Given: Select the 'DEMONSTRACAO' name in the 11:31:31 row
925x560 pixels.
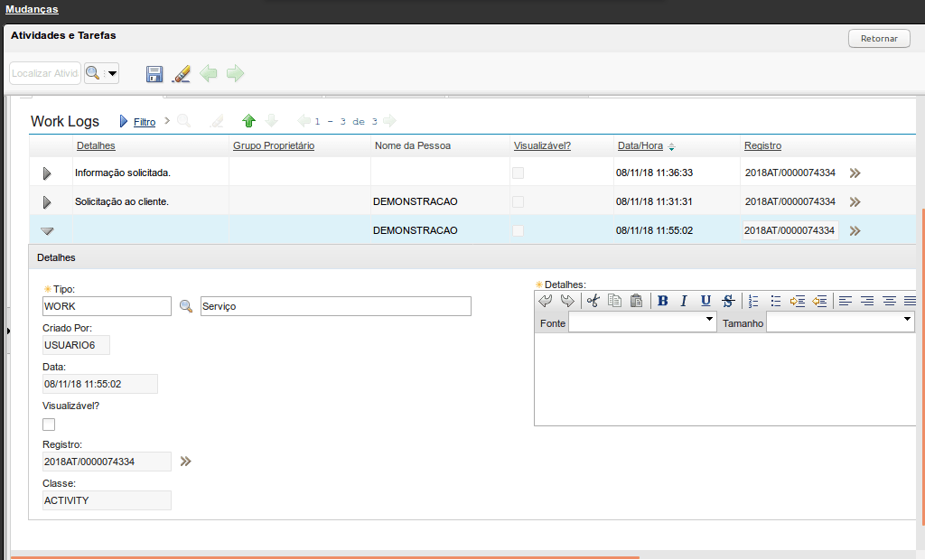Looking at the screenshot, I should (416, 201).
